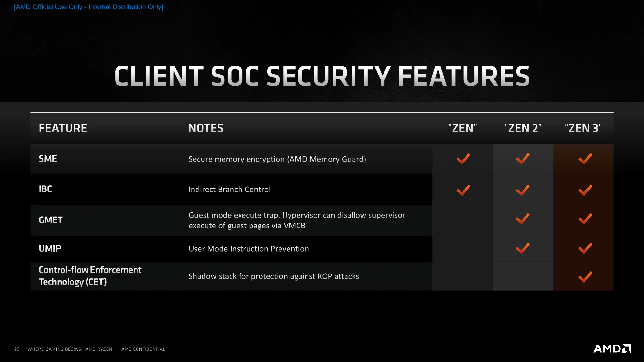Screen dimensions: 644x362
Task: Click the SME checkmark under Zen 2 column
Action: (523, 159)
